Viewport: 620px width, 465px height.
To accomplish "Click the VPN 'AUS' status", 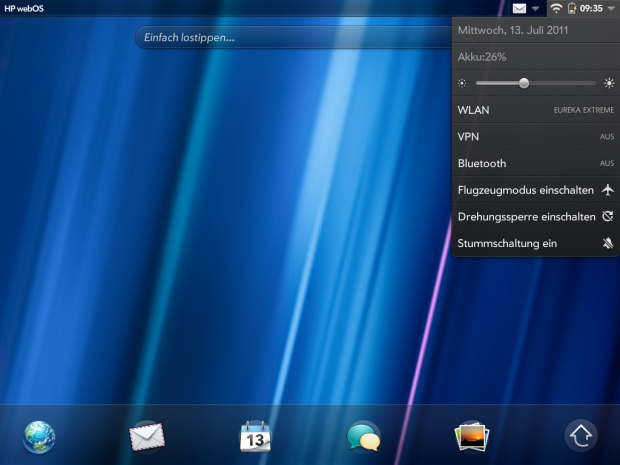I will point(607,137).
